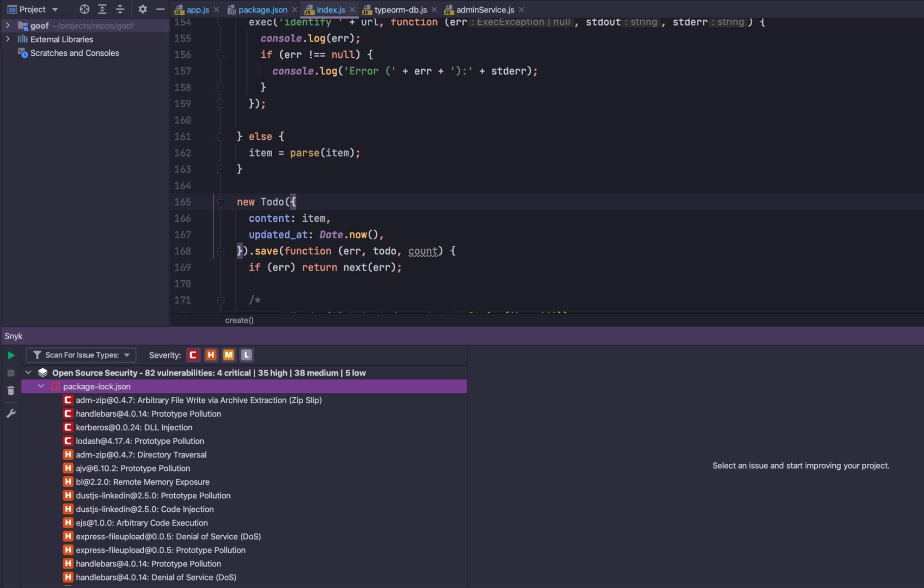Screen dimensions: 924x588
Task: Select the opened file in Project view
Action: click(x=84, y=9)
